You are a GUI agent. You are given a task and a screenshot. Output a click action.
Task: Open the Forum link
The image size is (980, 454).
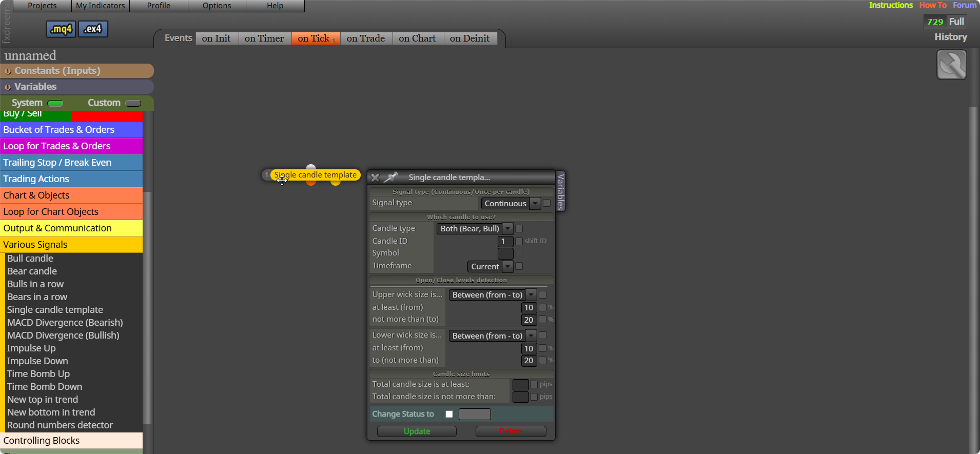click(965, 5)
